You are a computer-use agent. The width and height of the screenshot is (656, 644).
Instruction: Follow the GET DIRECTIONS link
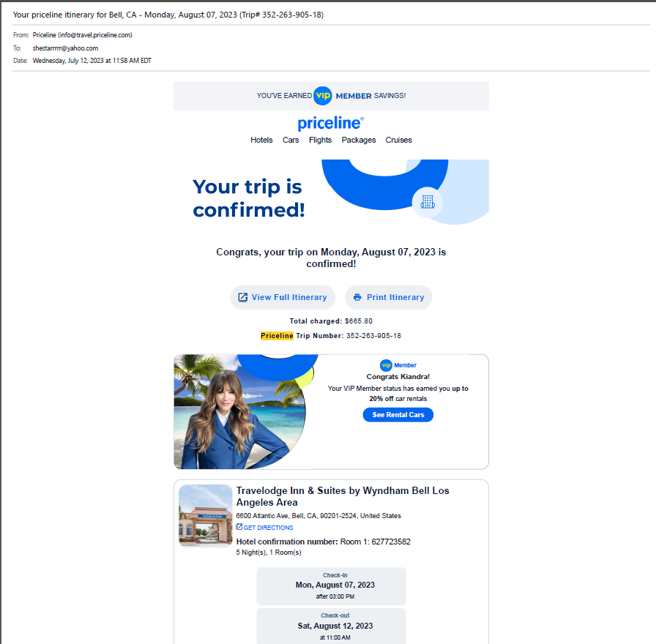point(268,528)
